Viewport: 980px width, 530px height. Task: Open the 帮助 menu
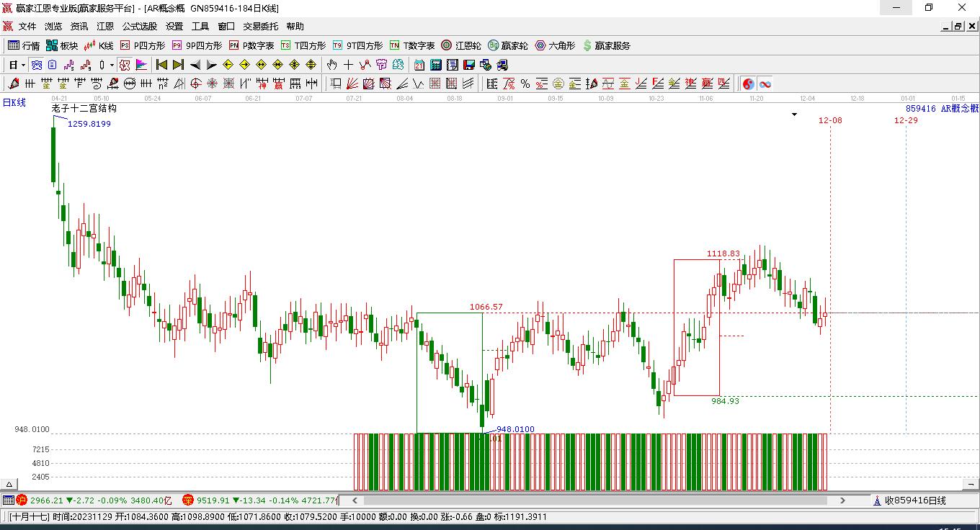pos(295,27)
